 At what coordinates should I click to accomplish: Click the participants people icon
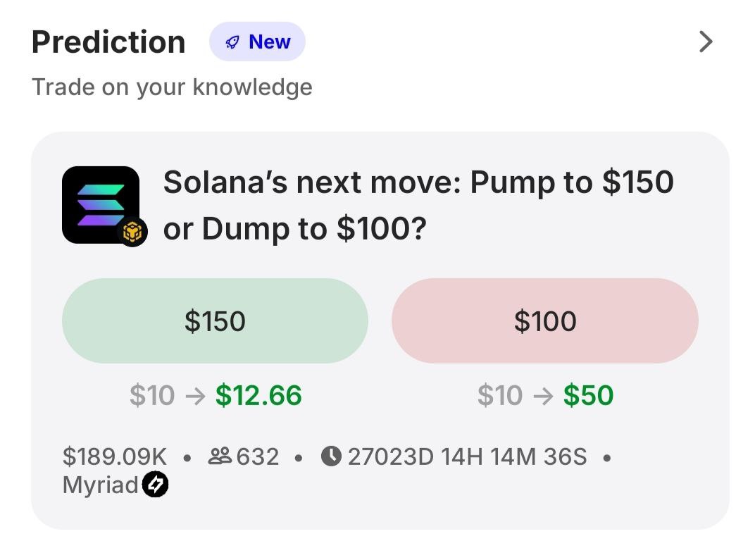click(x=220, y=457)
